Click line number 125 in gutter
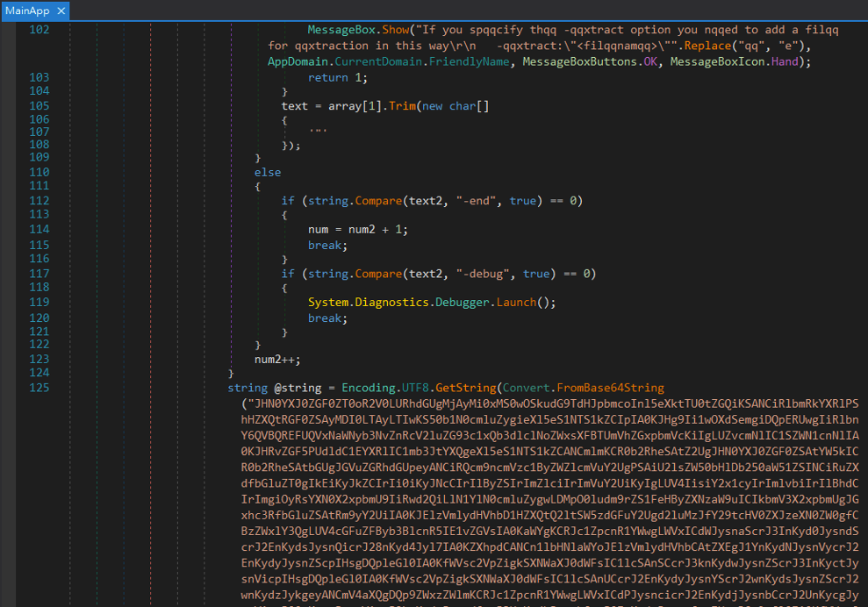 point(39,388)
